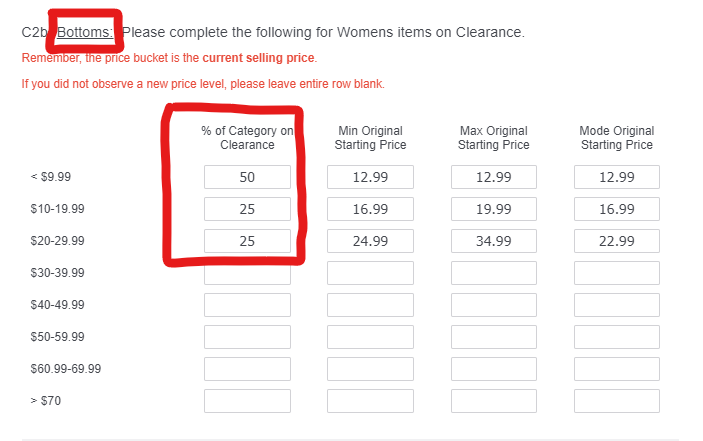Click Mode Original Price field for $10-19.99
Screen dimensions: 703x441
click(617, 209)
